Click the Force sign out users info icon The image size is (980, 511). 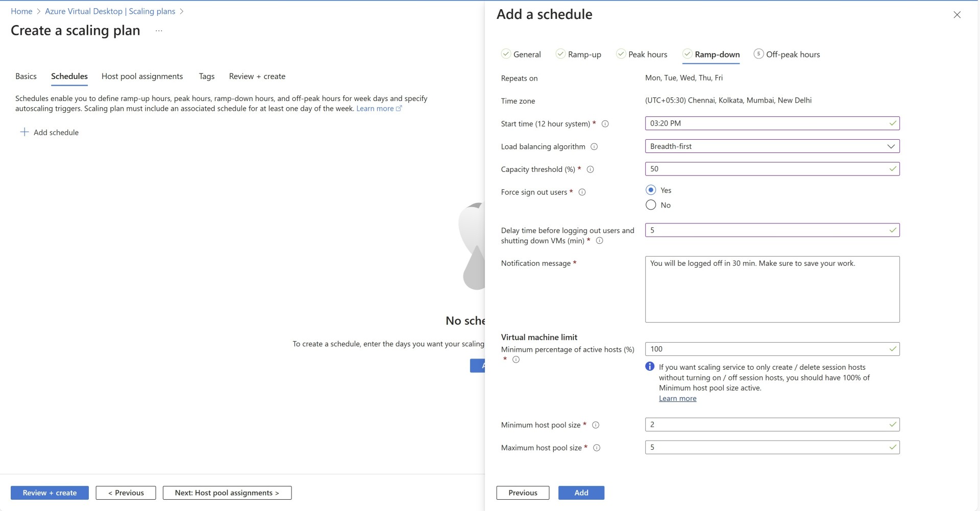582,192
